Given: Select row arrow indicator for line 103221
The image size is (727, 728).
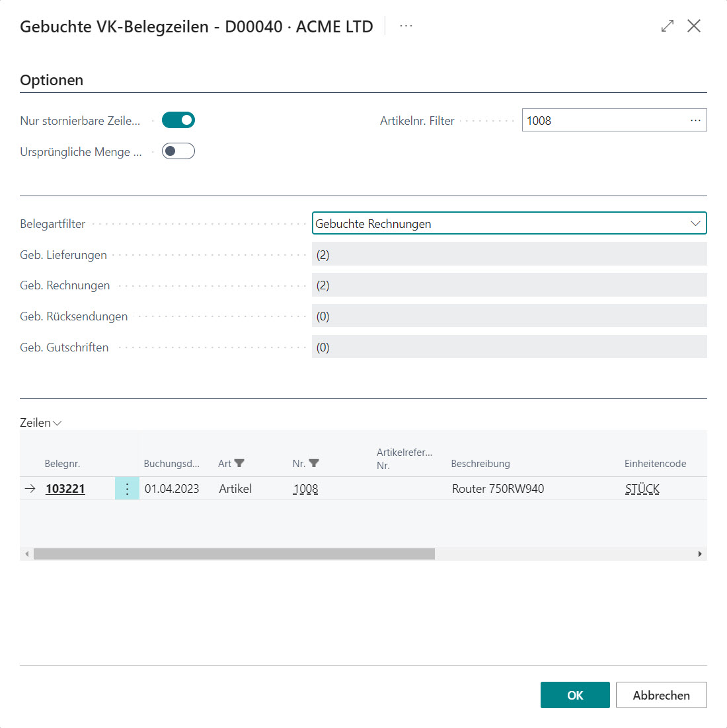Looking at the screenshot, I should 30,489.
